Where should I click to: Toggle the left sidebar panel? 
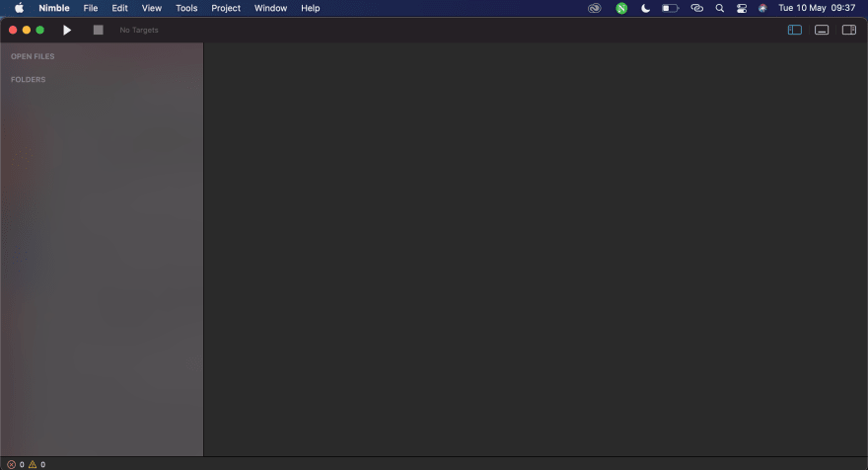(794, 30)
